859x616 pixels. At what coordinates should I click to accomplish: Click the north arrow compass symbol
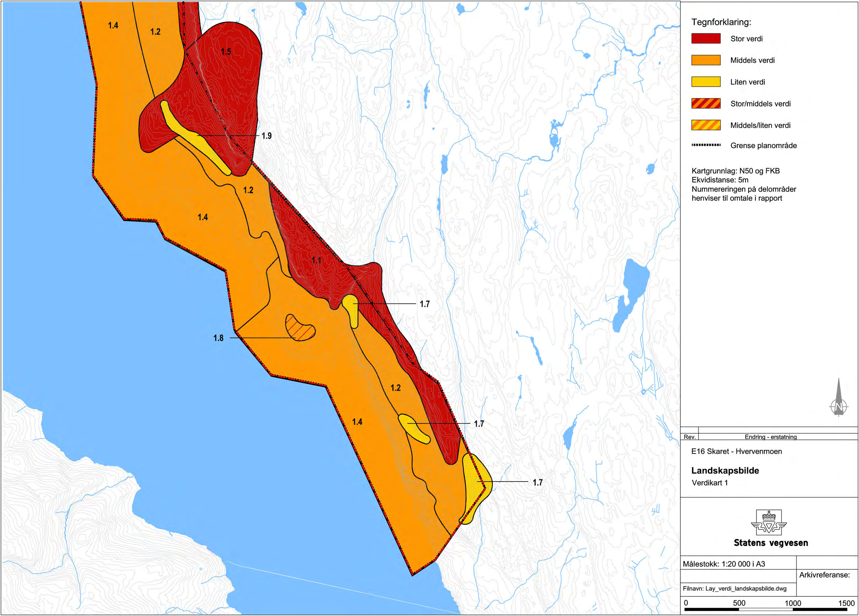tap(839, 397)
